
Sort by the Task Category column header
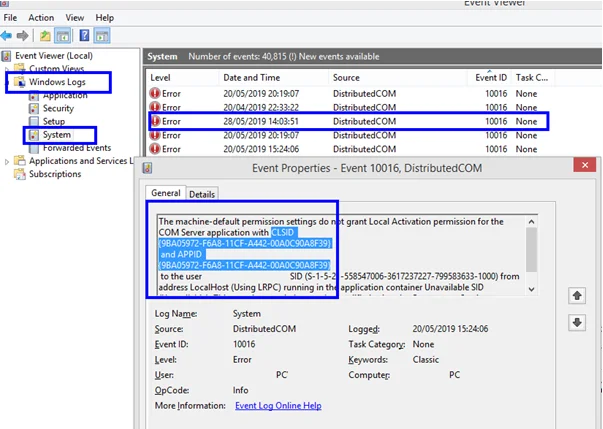(x=532, y=78)
